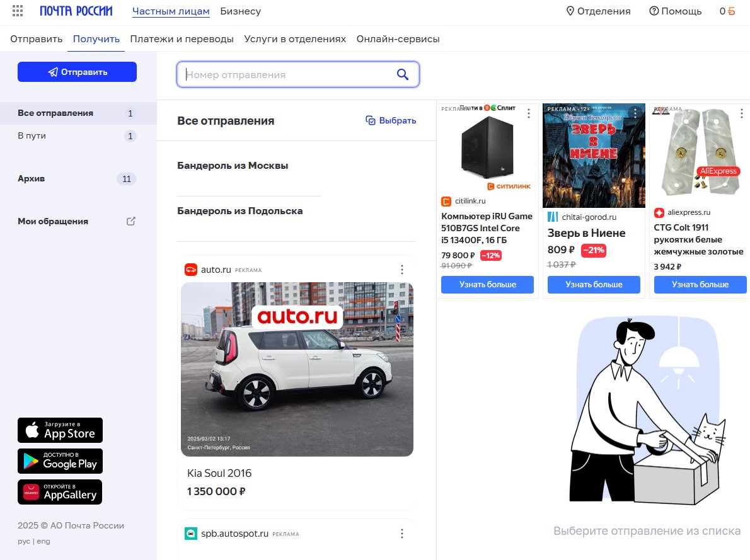Enable selection mode with Выбрать
The image size is (750, 560).
tap(391, 120)
